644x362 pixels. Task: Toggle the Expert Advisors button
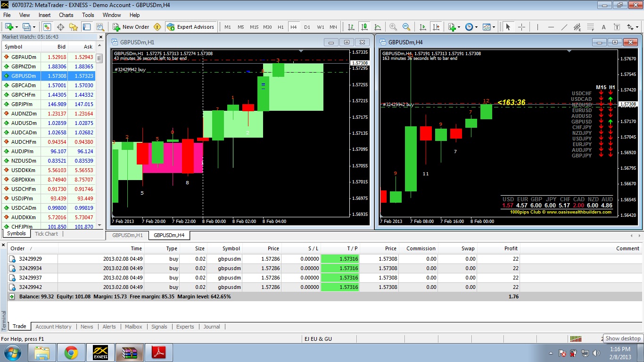(x=191, y=27)
